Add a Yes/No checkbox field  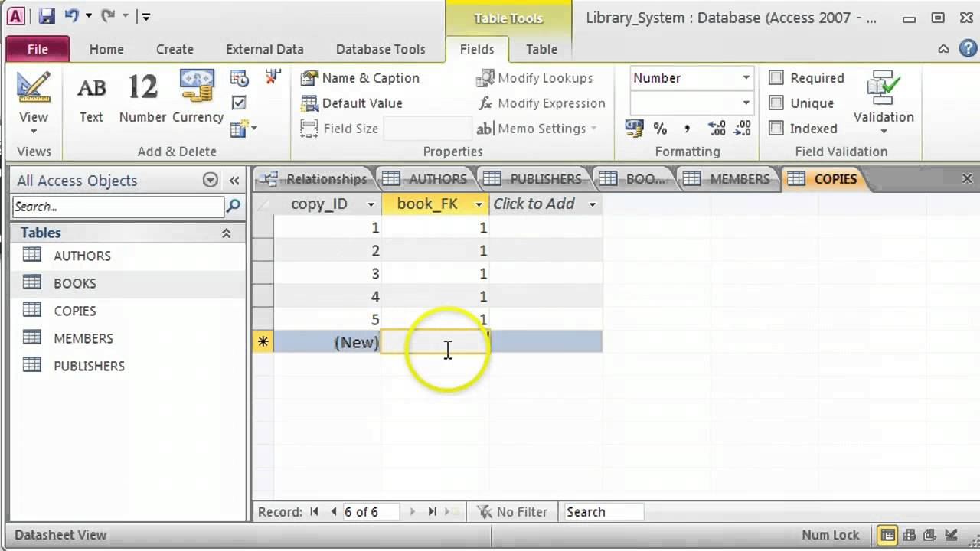pos(239,103)
